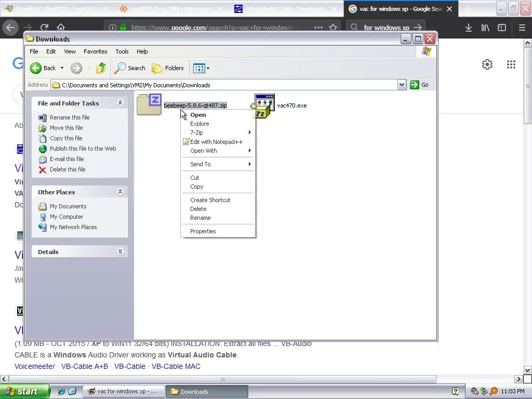Go to My Computer in Other Places
Image resolution: width=532 pixels, height=399 pixels.
pyautogui.click(x=61, y=217)
